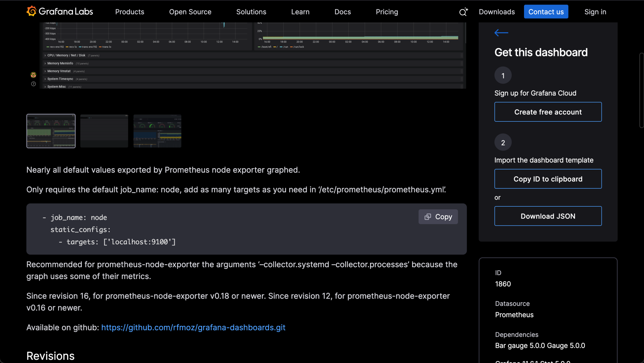Click Copy ID to clipboard

[x=548, y=179]
